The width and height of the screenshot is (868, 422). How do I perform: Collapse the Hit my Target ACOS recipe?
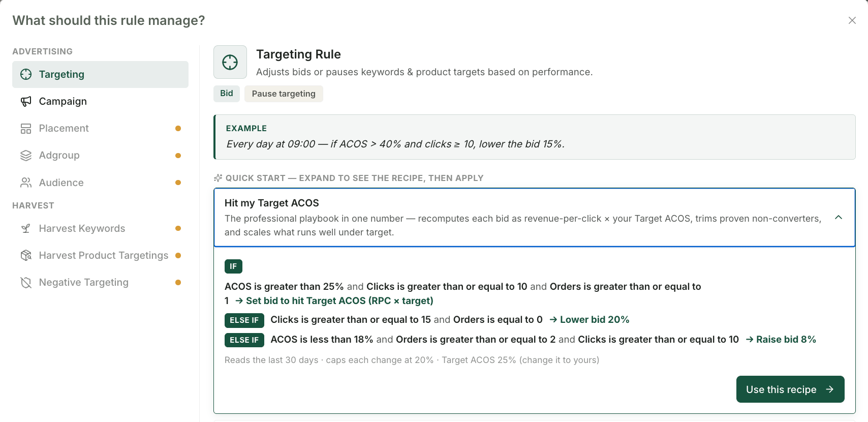(x=839, y=218)
